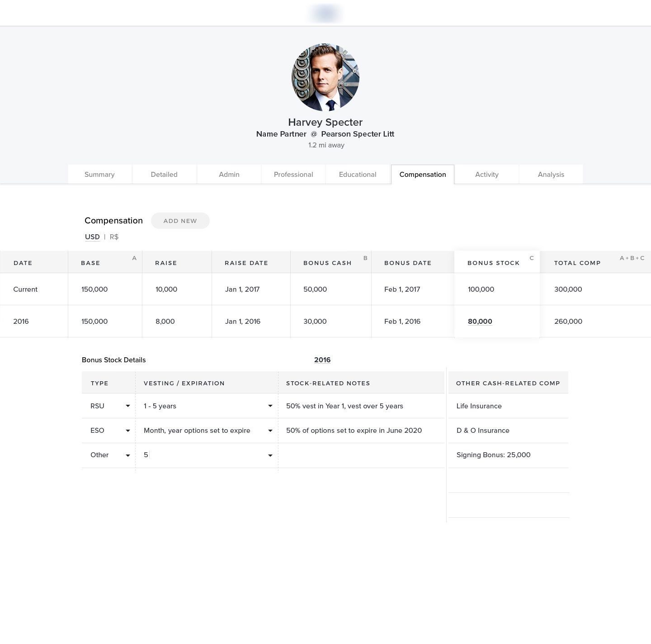This screenshot has width=651, height=644.
Task: Click the 2016 bonus stock details year link
Action: coord(322,360)
